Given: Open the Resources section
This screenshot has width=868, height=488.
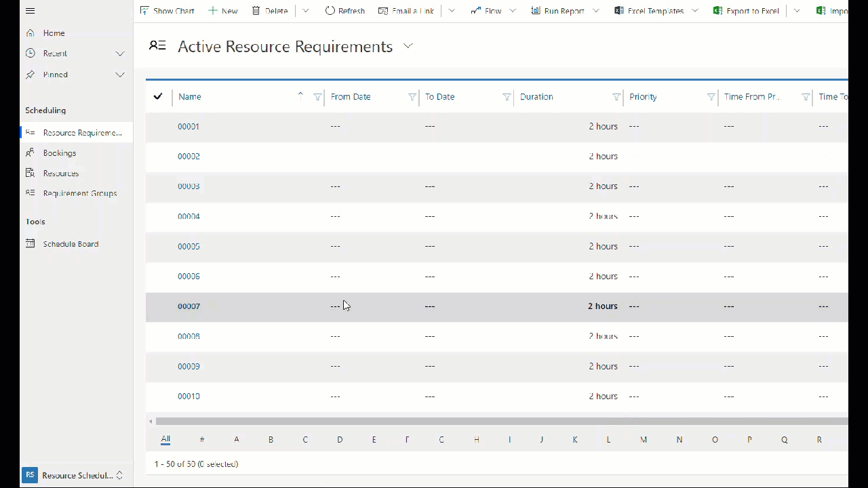Looking at the screenshot, I should [x=60, y=173].
